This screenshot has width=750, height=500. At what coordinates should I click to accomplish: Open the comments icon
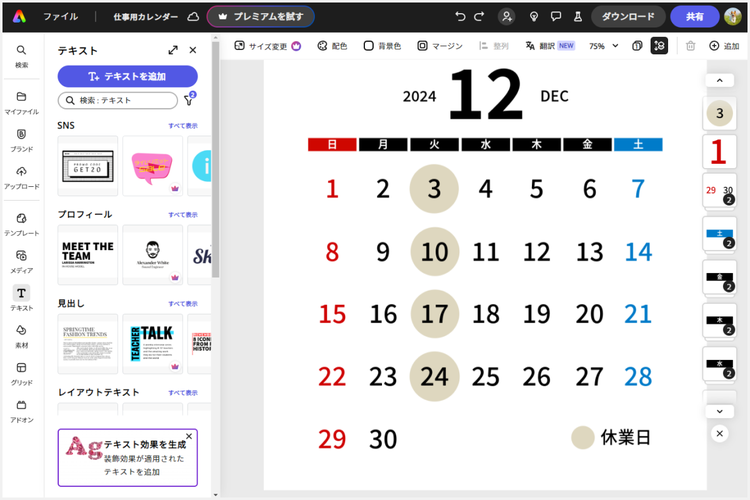(x=556, y=17)
